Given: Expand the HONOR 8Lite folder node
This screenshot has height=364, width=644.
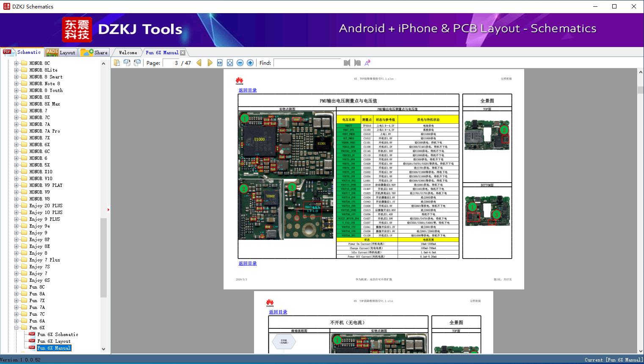Looking at the screenshot, I should tap(16, 70).
